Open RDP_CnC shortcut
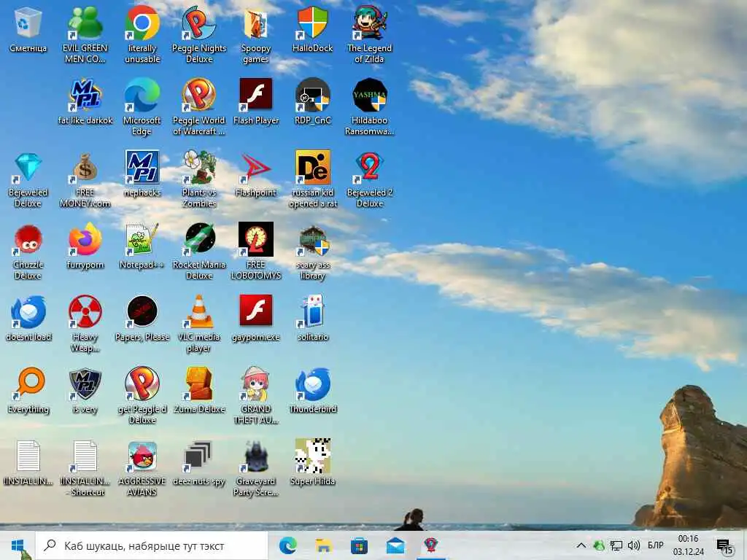747x560 pixels. (x=312, y=102)
